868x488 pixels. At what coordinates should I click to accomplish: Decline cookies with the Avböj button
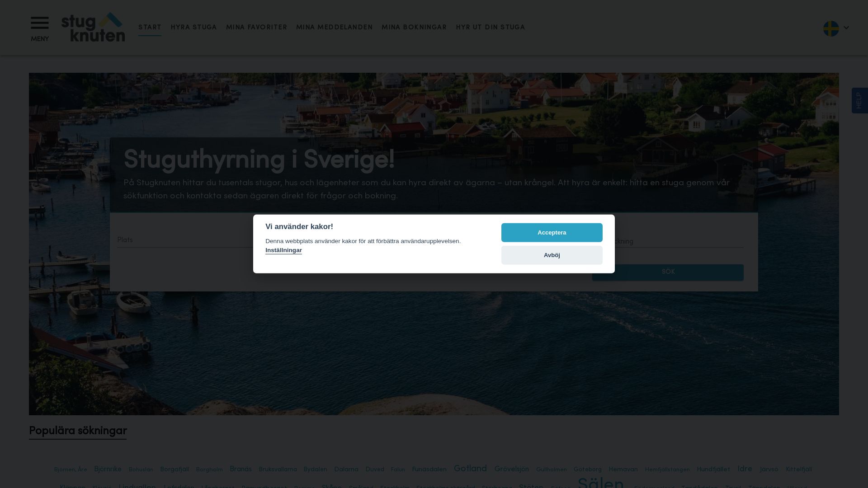552,255
